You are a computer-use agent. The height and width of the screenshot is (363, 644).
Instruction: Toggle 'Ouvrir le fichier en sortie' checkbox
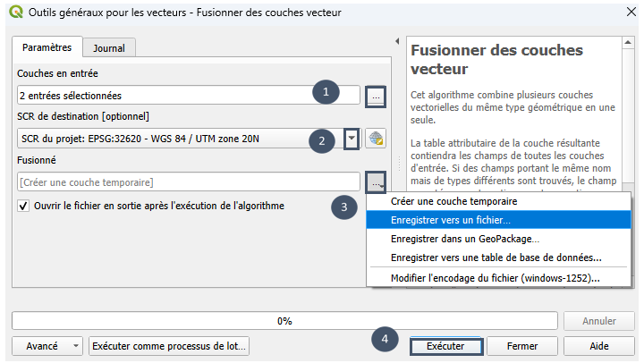point(23,206)
